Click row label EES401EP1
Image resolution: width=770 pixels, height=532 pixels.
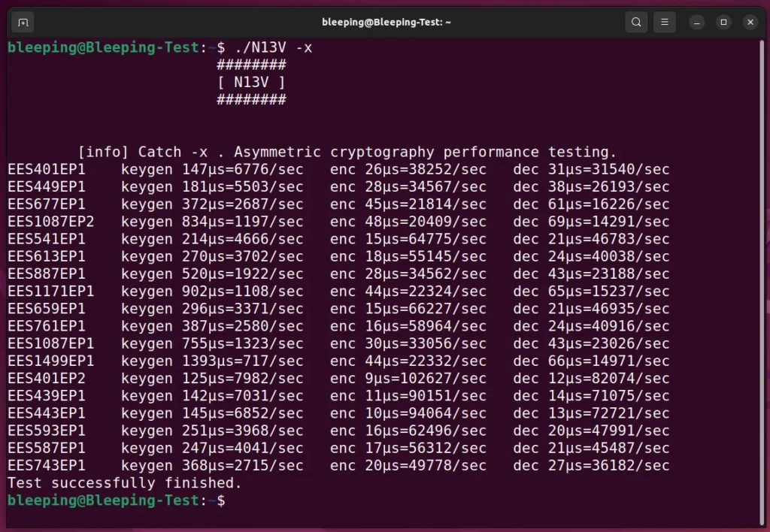coord(46,169)
